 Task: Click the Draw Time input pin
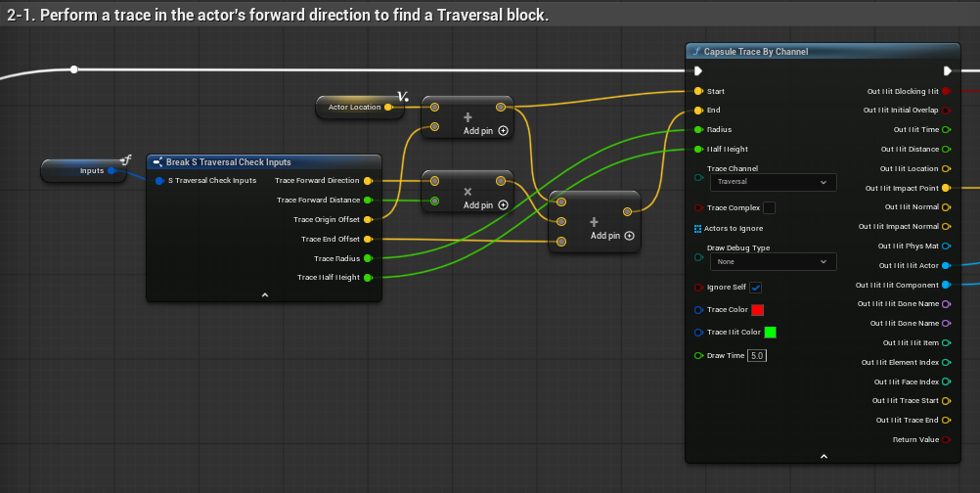tap(698, 355)
